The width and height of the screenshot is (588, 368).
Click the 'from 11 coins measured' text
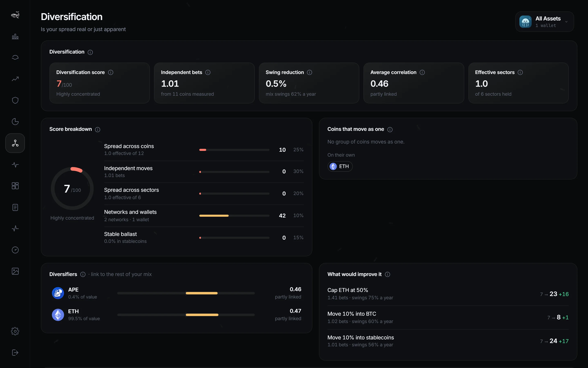tap(187, 94)
